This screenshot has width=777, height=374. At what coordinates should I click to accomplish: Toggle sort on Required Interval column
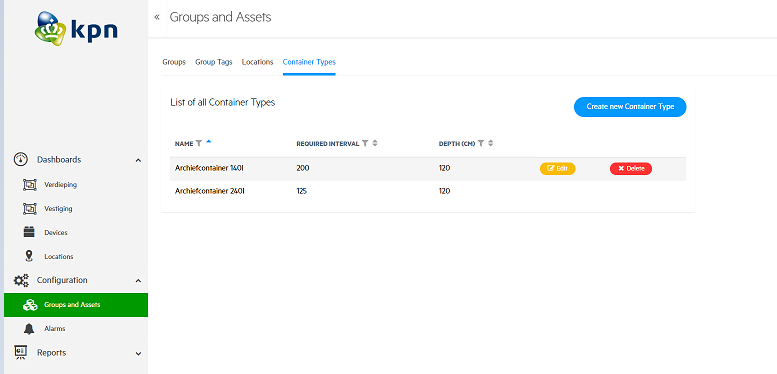tap(375, 144)
